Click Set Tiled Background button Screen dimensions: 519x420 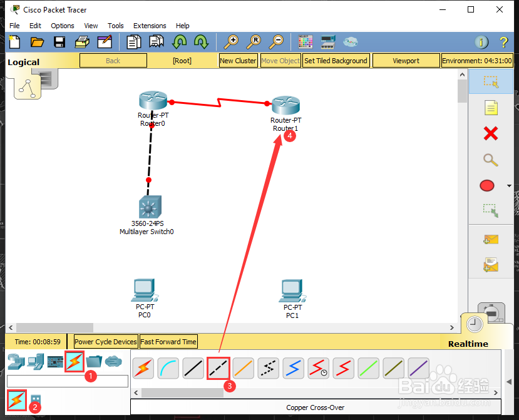[x=336, y=61]
